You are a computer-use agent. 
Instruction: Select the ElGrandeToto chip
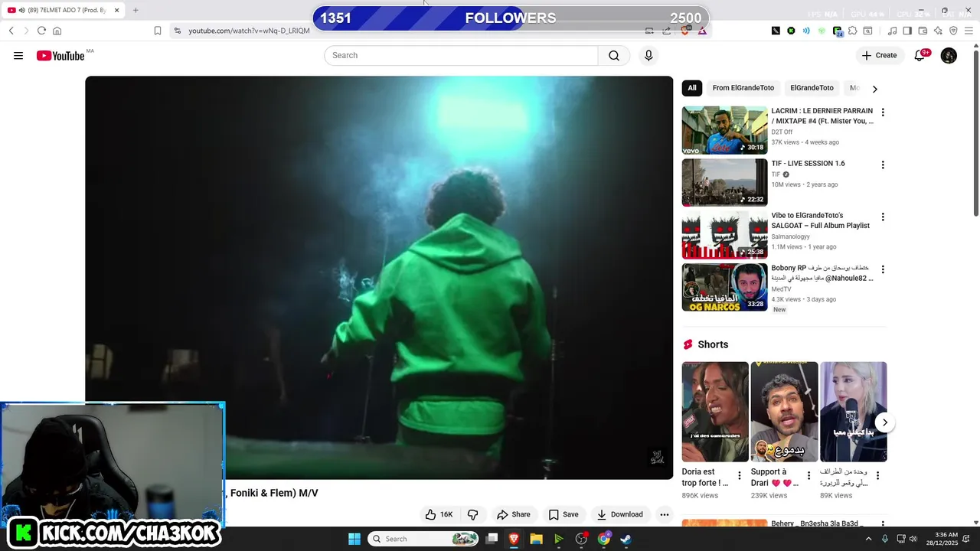point(812,88)
